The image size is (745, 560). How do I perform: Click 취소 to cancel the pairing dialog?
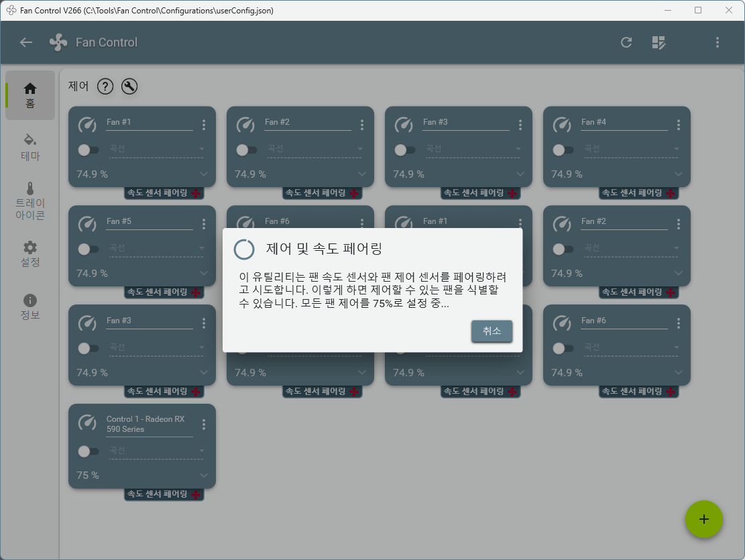pos(492,331)
